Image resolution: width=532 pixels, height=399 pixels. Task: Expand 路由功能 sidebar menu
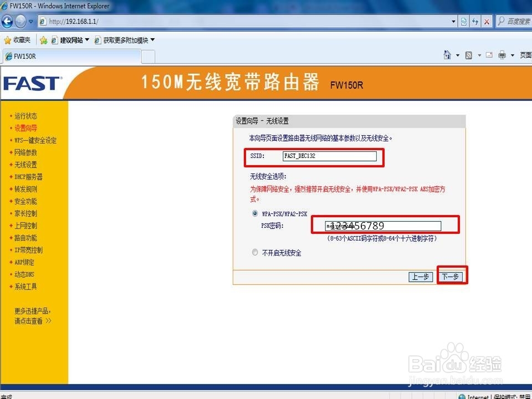(25, 238)
